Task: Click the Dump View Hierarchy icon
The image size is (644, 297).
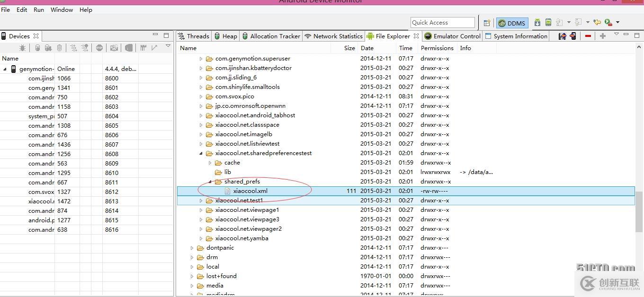Action: pyautogui.click(x=129, y=48)
